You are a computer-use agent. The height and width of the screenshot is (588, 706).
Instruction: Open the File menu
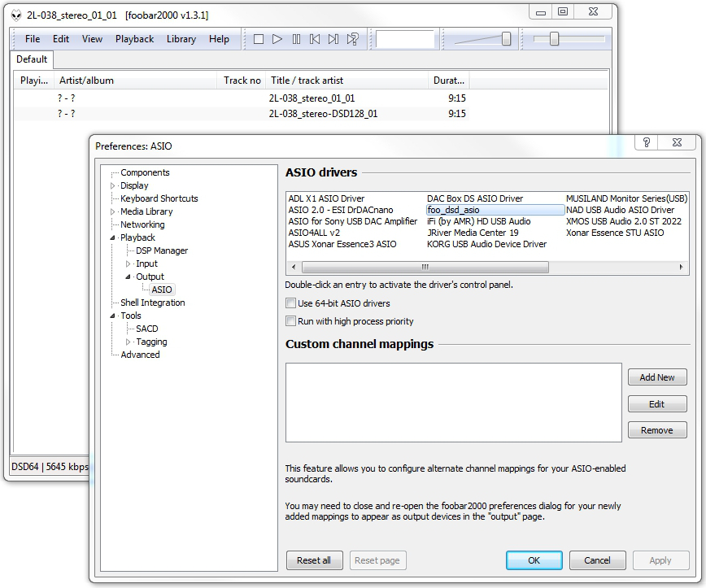tap(33, 39)
